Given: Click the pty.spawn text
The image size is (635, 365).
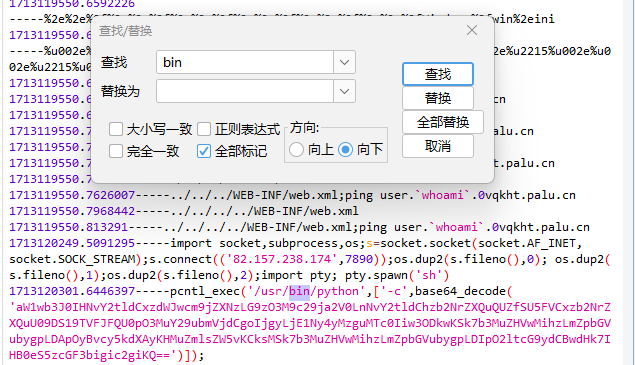Looking at the screenshot, I should 376,275.
